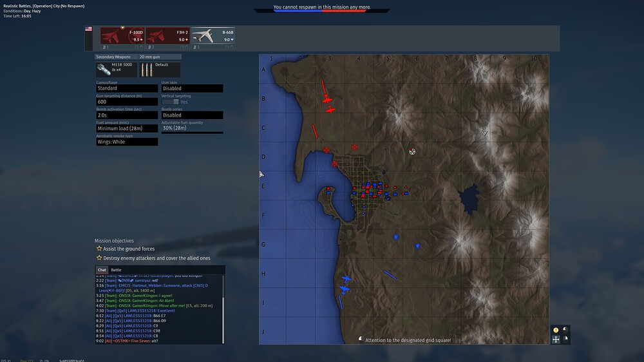Click the M118 3000 lb bomb icon
Viewport: 644px width, 362px height.
point(116,70)
